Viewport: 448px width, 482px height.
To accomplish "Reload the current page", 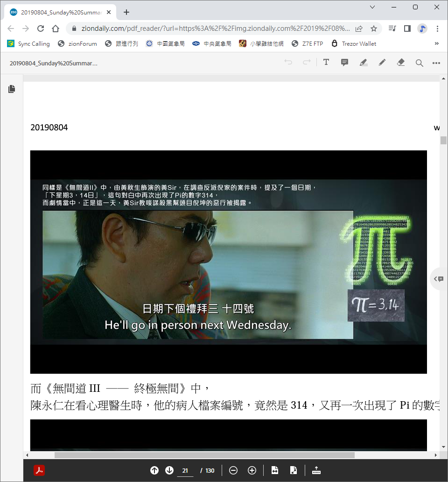I will (41, 28).
